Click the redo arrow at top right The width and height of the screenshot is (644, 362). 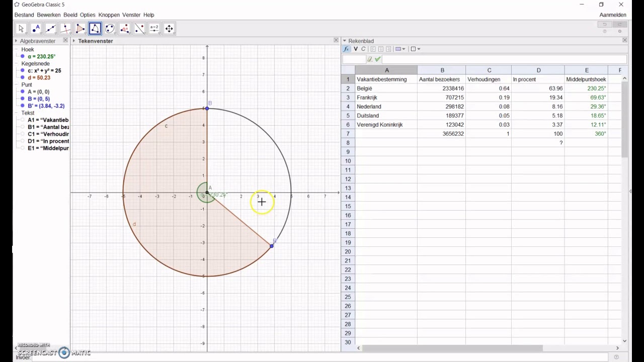[620, 24]
